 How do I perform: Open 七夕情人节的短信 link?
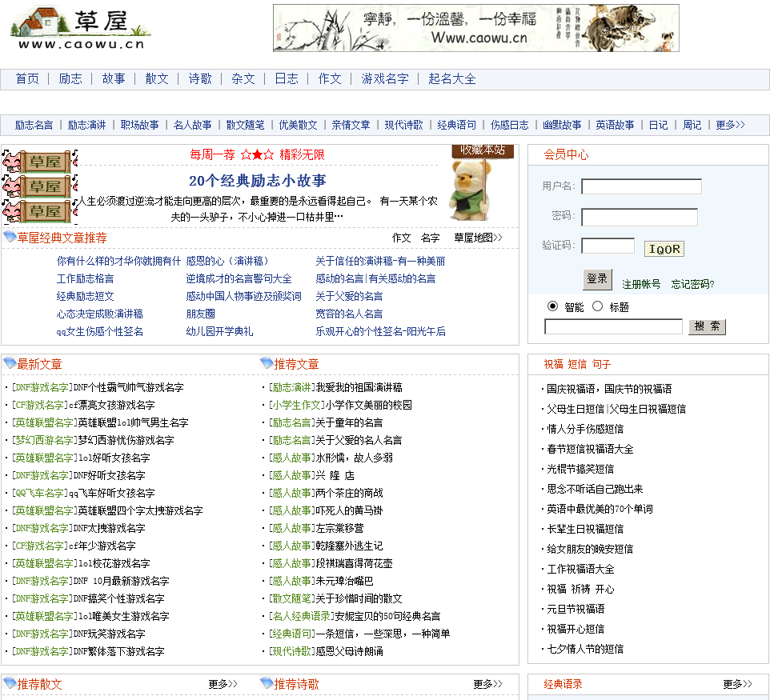point(585,650)
